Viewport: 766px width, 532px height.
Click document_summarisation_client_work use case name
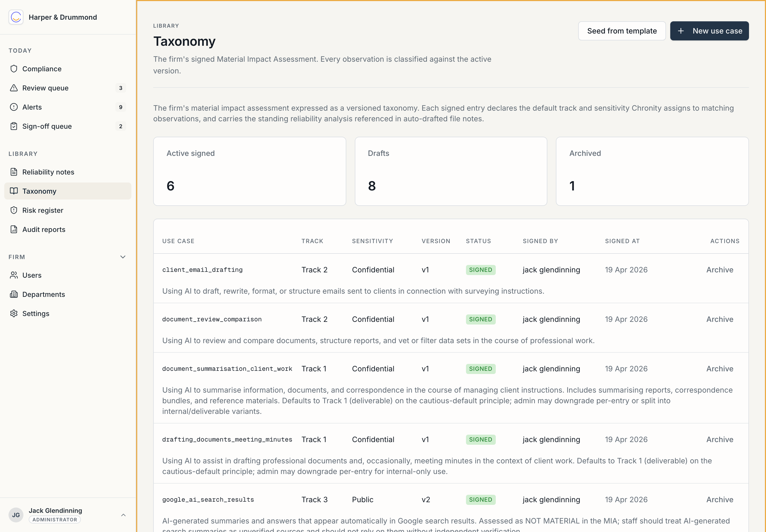227,369
